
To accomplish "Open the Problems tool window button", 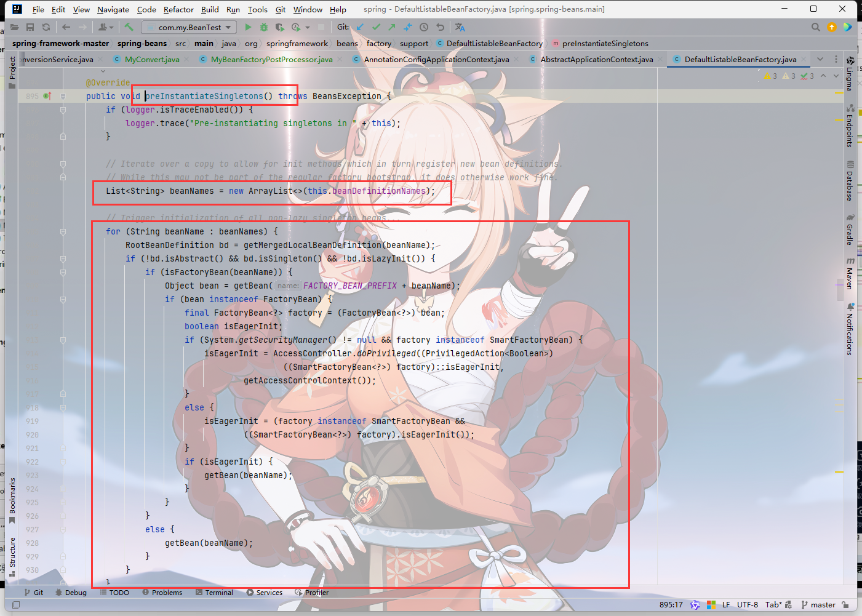I will coord(162,593).
